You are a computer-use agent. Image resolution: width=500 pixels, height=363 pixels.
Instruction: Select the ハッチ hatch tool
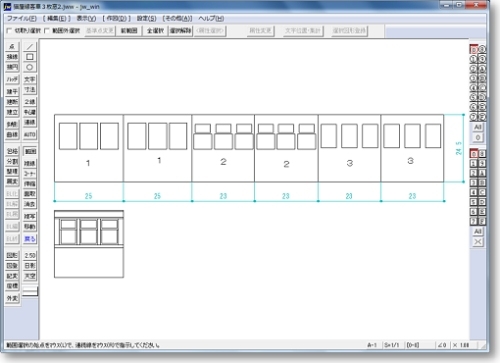(12, 79)
